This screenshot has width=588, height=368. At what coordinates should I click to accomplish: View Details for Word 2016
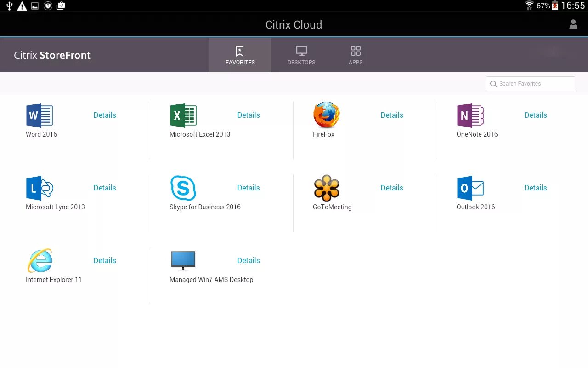pos(105,115)
